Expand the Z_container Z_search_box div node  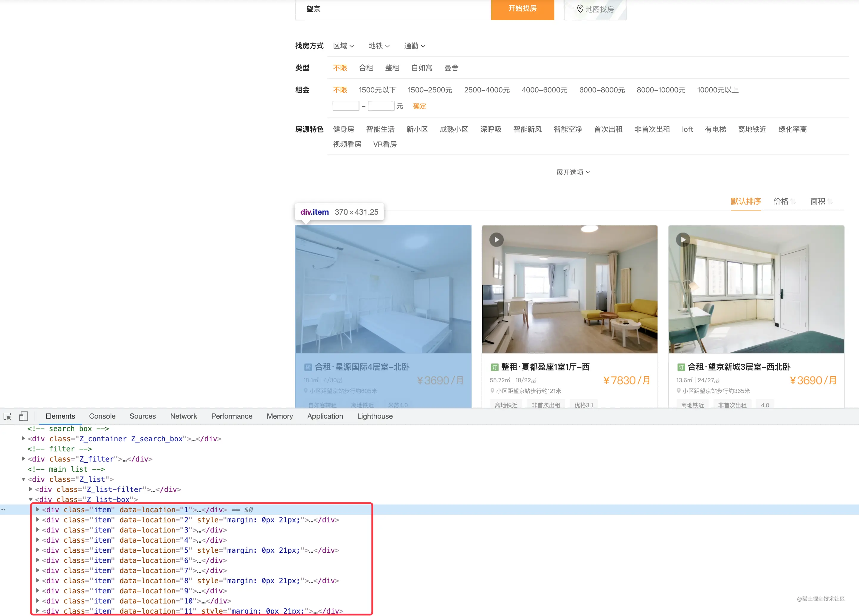tap(24, 439)
